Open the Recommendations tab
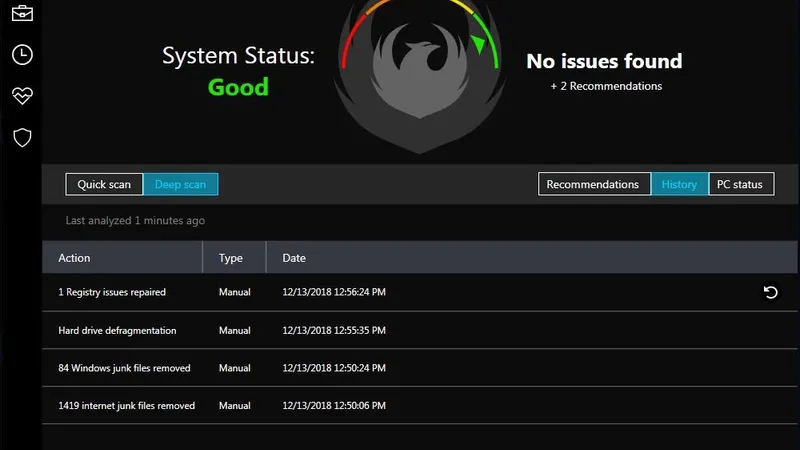 coord(593,184)
